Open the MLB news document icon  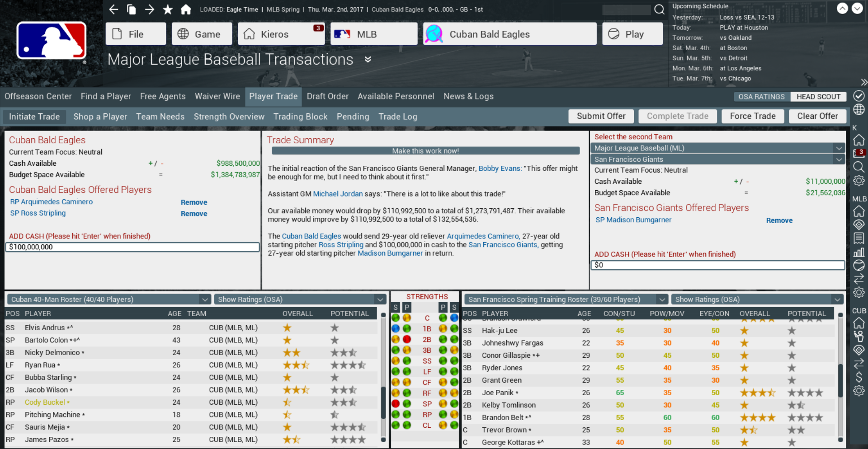(x=859, y=238)
